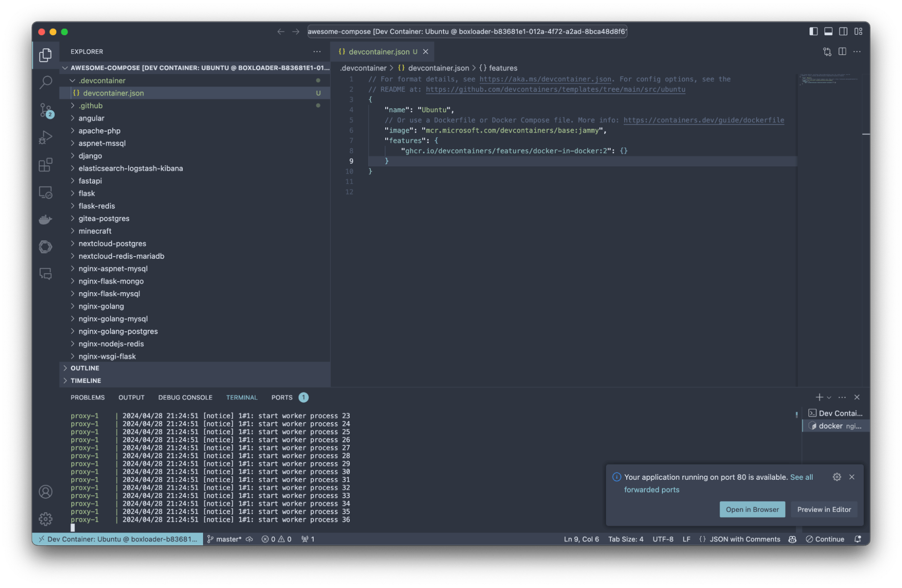The height and width of the screenshot is (588, 902).
Task: Open the Manage settings gear in activity bar
Action: (46, 519)
